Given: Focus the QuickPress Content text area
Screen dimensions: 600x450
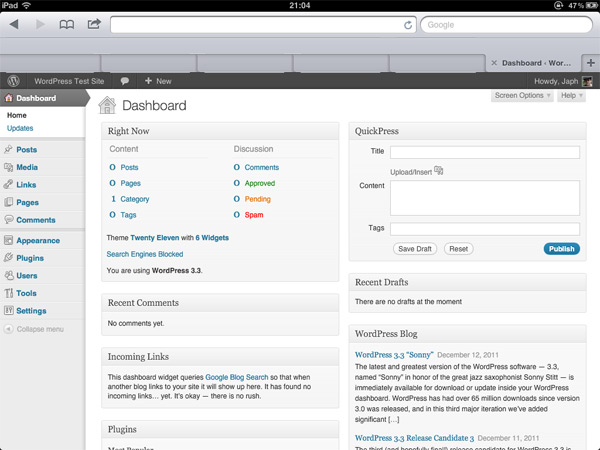Looking at the screenshot, I should pyautogui.click(x=485, y=198).
